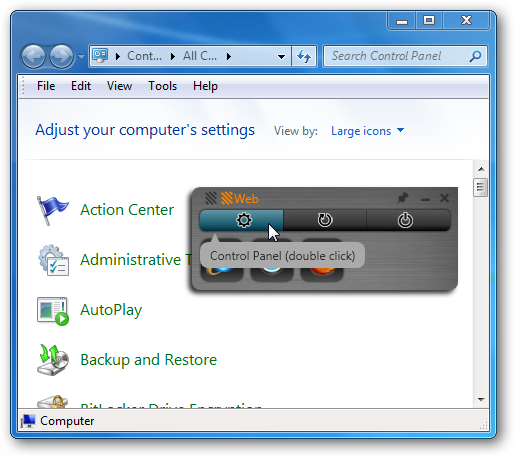Close the Web widget panel

[444, 198]
